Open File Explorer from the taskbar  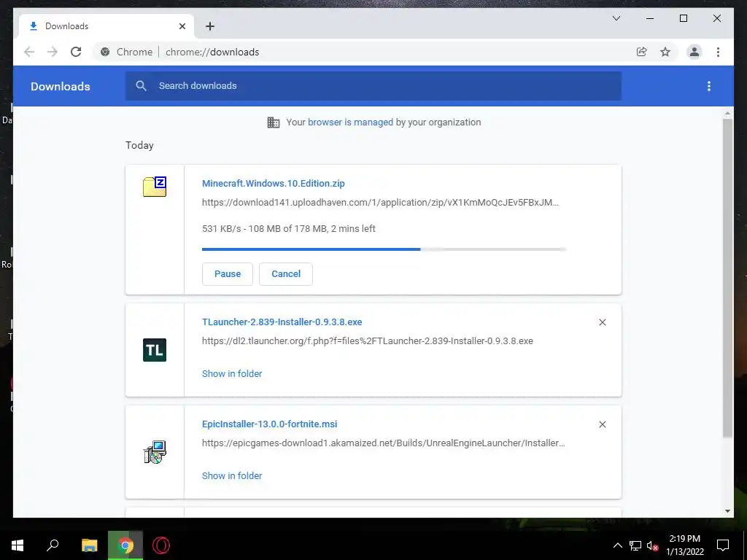(90, 545)
